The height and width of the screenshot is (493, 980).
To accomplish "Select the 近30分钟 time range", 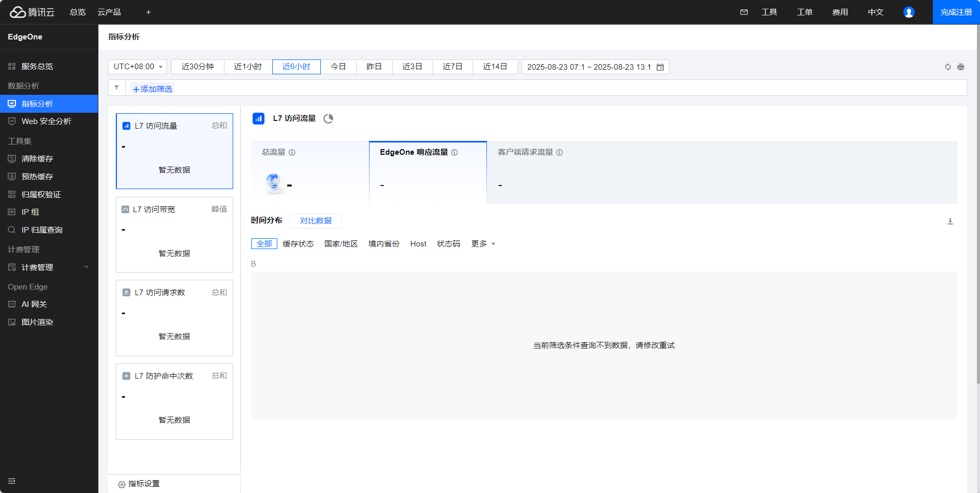I will tap(198, 67).
